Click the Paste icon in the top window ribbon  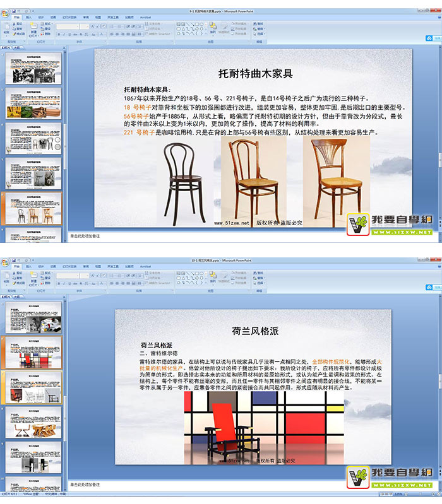tap(7, 27)
